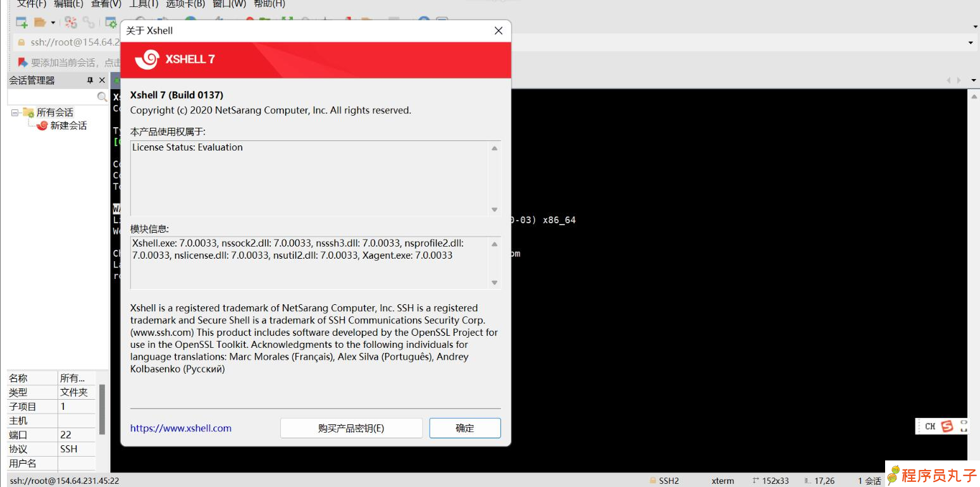Viewport: 980px width, 487px height.
Task: Click the 152x33 terminal size indicator
Action: [x=771, y=481]
